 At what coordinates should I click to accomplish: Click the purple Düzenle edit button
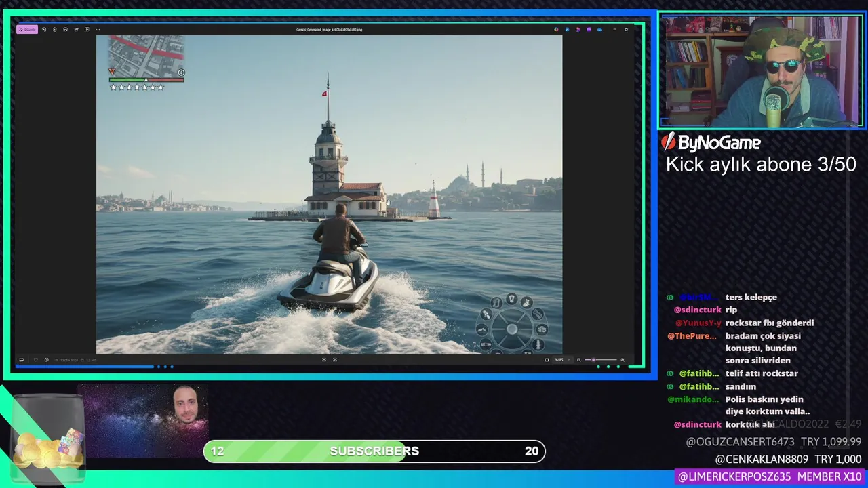pyautogui.click(x=27, y=29)
